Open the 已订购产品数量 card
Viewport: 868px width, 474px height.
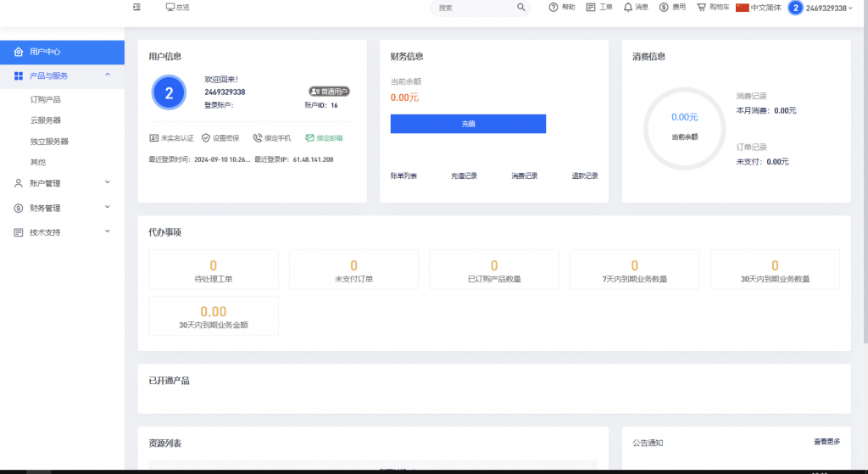[x=494, y=270]
